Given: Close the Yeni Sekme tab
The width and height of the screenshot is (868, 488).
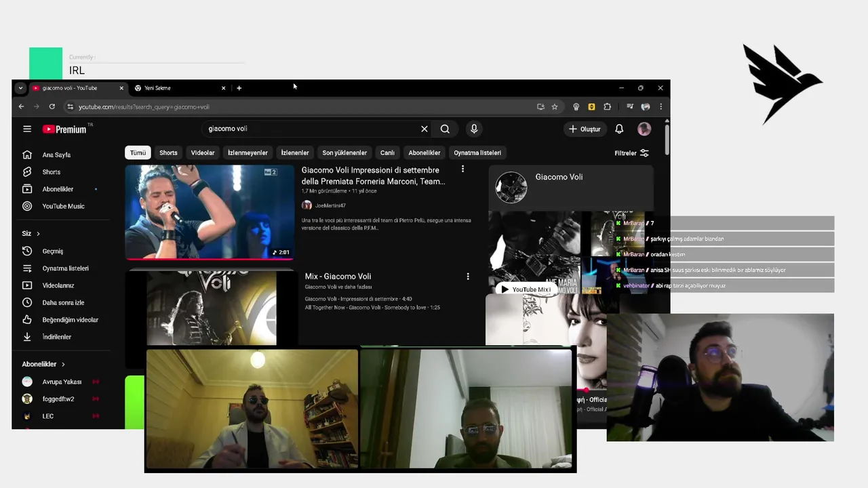Looking at the screenshot, I should click(x=223, y=88).
